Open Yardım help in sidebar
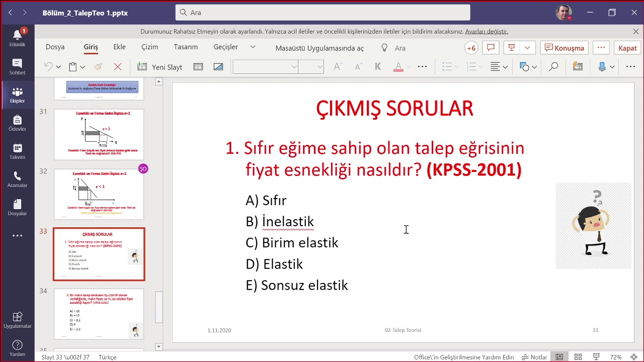The image size is (644, 362). [x=17, y=348]
